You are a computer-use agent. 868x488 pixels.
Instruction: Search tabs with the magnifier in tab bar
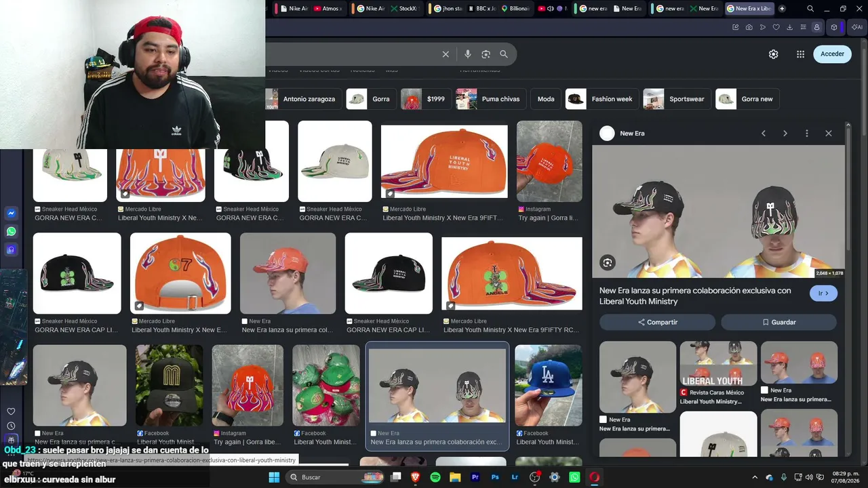(810, 9)
